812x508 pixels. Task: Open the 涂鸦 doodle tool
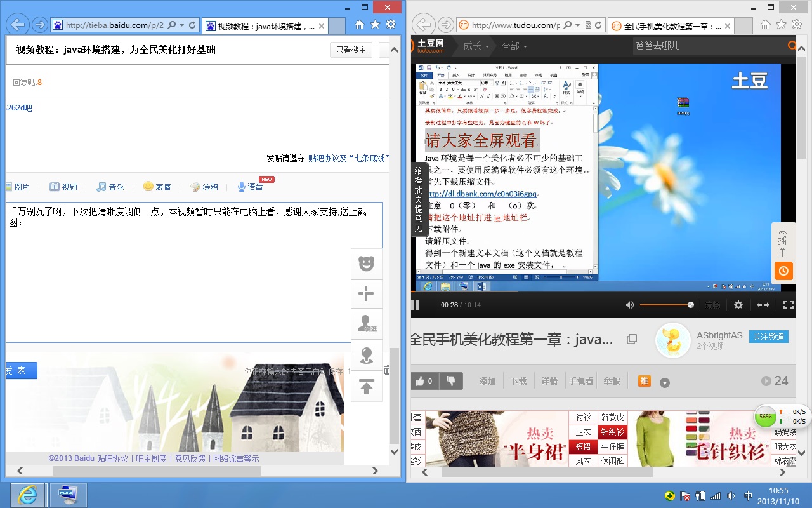(204, 187)
